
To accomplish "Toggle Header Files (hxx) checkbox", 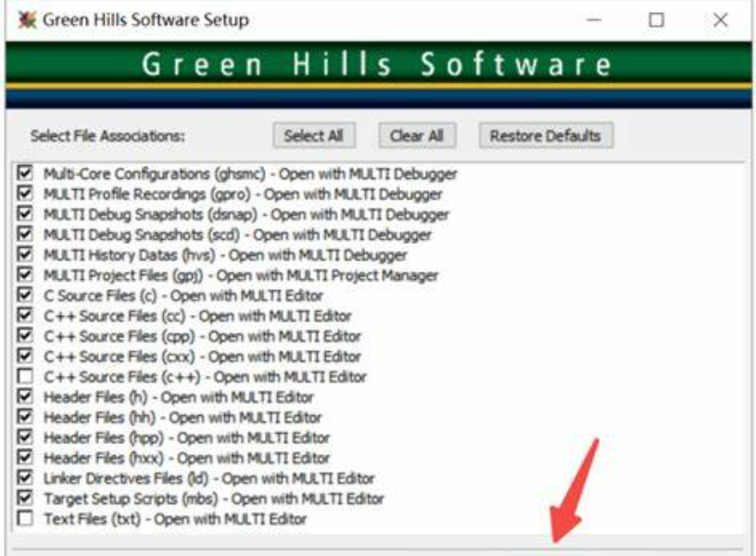I will click(25, 457).
